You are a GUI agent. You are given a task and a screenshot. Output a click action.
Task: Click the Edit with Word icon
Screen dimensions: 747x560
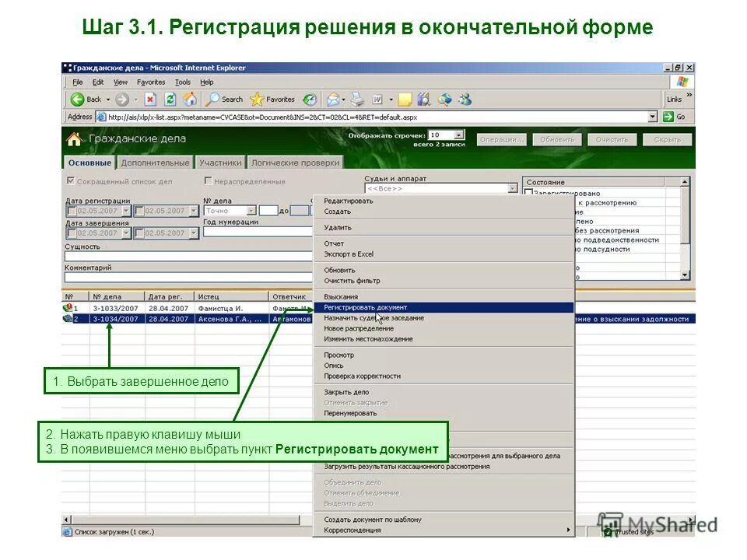377,100
